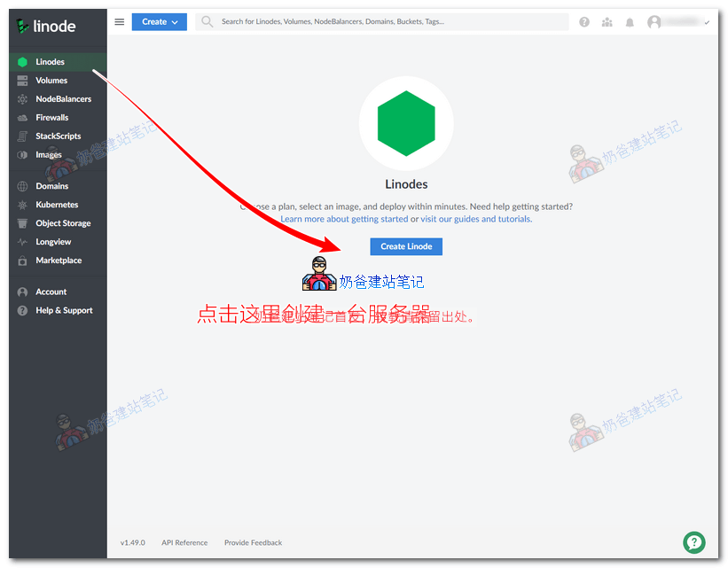Open the green support chat bubble
This screenshot has height=568, width=728.
click(694, 542)
